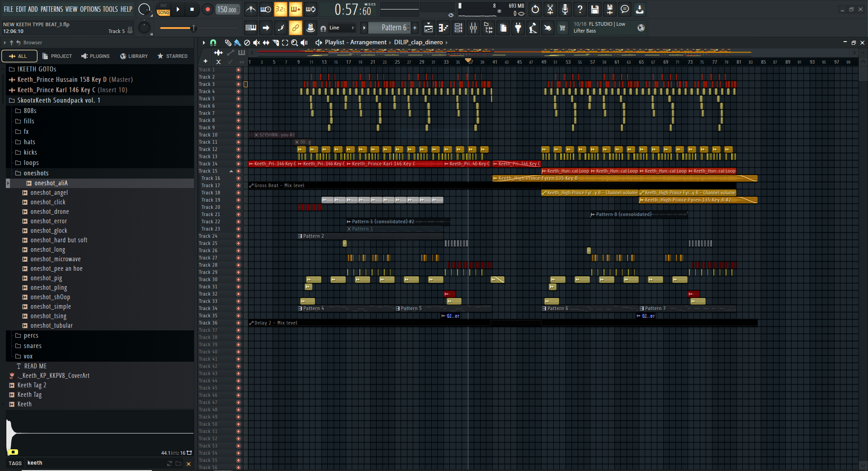Toggle the PAT/SONG mode switch

[164, 9]
